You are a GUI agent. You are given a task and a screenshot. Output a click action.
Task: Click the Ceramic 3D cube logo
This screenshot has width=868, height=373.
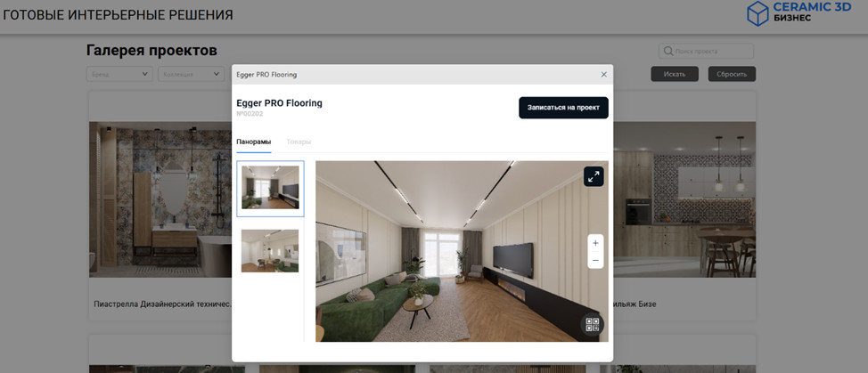pos(757,13)
